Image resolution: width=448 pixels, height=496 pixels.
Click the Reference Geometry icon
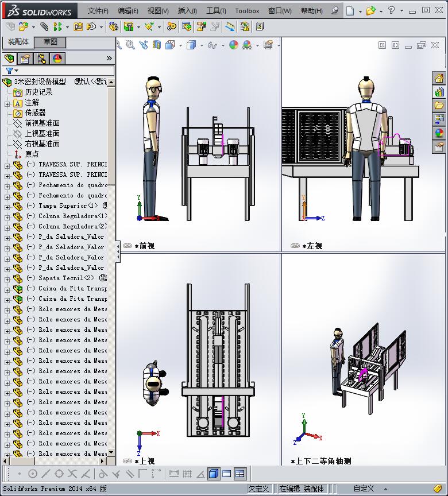click(149, 26)
